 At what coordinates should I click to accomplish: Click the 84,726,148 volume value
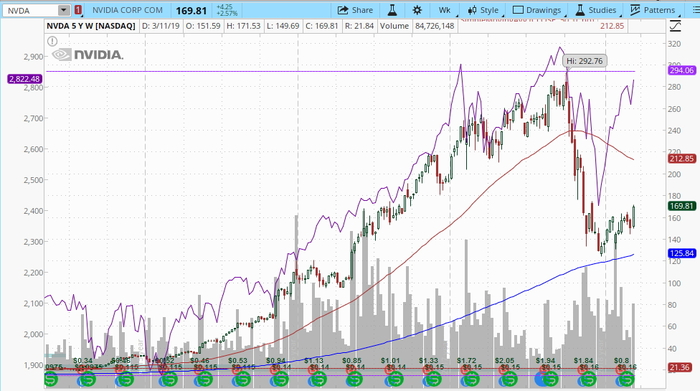(x=434, y=26)
